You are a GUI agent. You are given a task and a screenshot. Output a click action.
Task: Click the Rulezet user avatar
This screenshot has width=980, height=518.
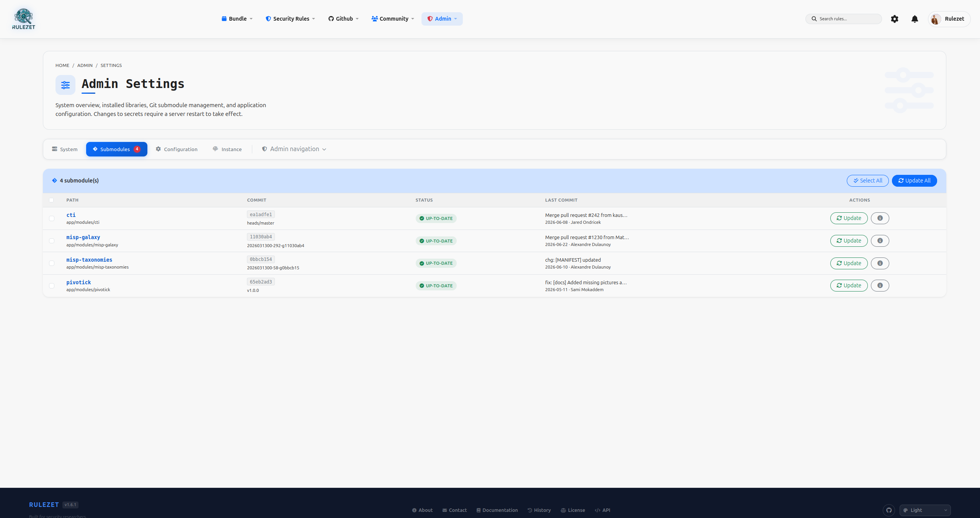(x=936, y=19)
